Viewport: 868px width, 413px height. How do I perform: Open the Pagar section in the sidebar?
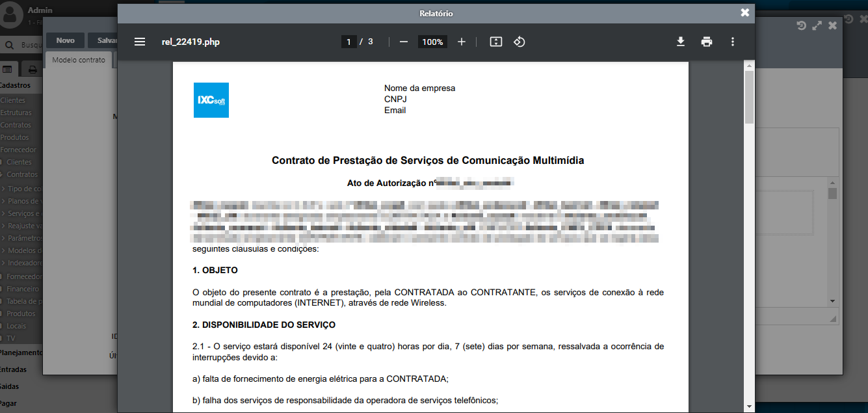click(x=9, y=403)
